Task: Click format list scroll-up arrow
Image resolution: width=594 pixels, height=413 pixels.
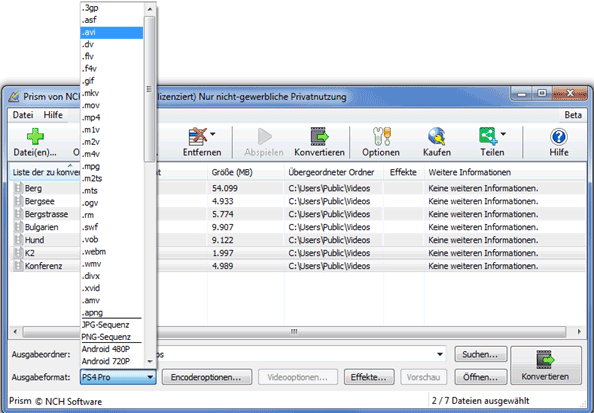Action: 150,9
